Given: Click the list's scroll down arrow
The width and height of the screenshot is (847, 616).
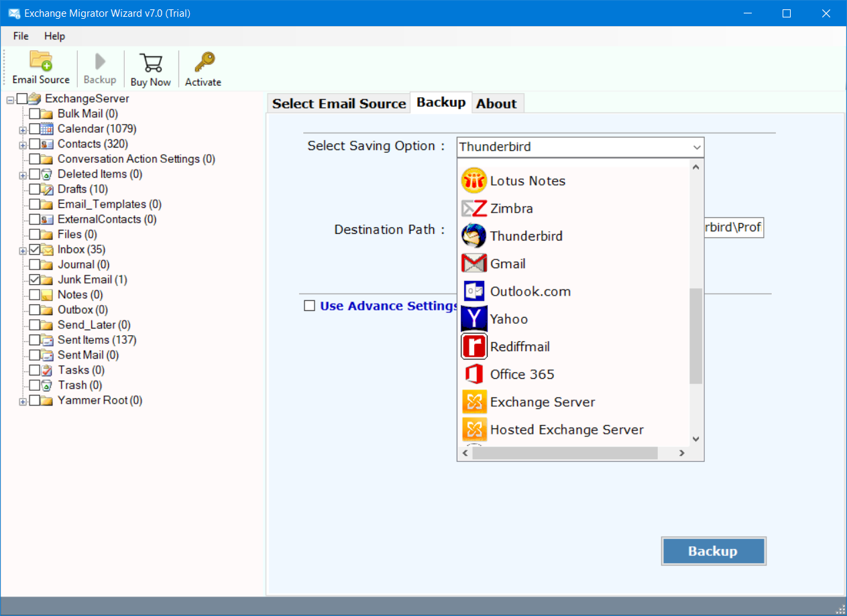Looking at the screenshot, I should (696, 439).
